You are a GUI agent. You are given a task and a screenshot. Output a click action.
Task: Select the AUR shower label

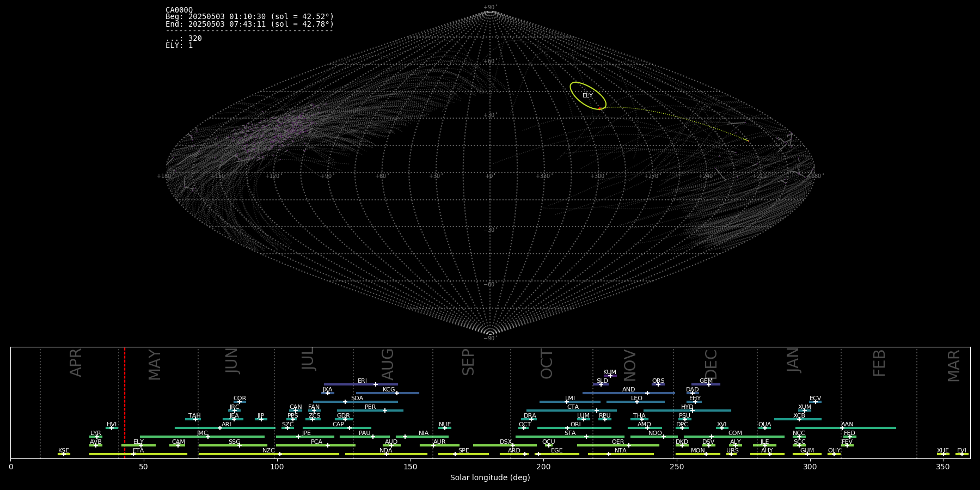[439, 442]
